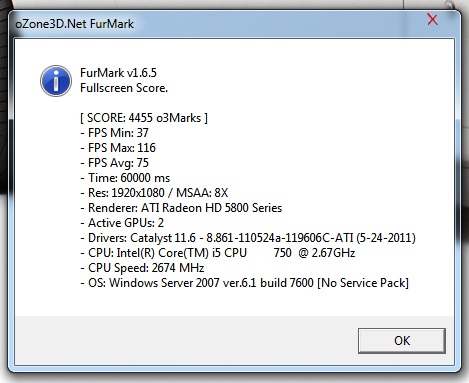This screenshot has height=383, width=469.
Task: Click the OS: Windows Server 2007 line
Action: tap(245, 283)
